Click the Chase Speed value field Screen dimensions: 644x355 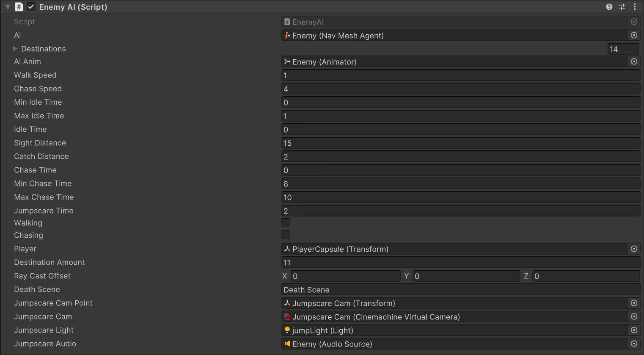[x=461, y=89]
